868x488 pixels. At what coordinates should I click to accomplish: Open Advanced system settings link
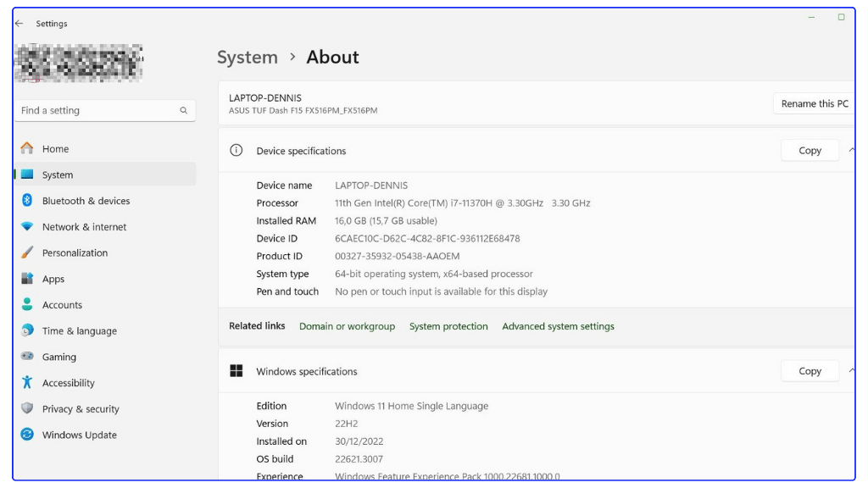(559, 326)
